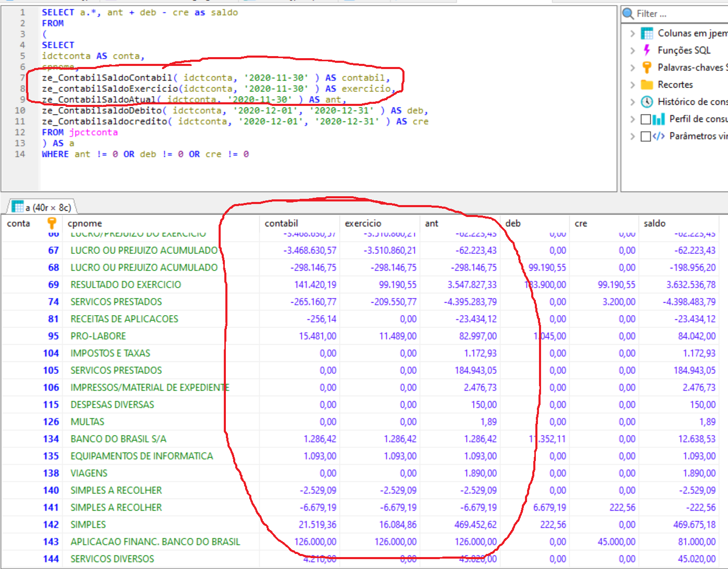Viewport: 728px width, 569px height.
Task: Expand the Colunas em jpem node
Action: tap(632, 33)
